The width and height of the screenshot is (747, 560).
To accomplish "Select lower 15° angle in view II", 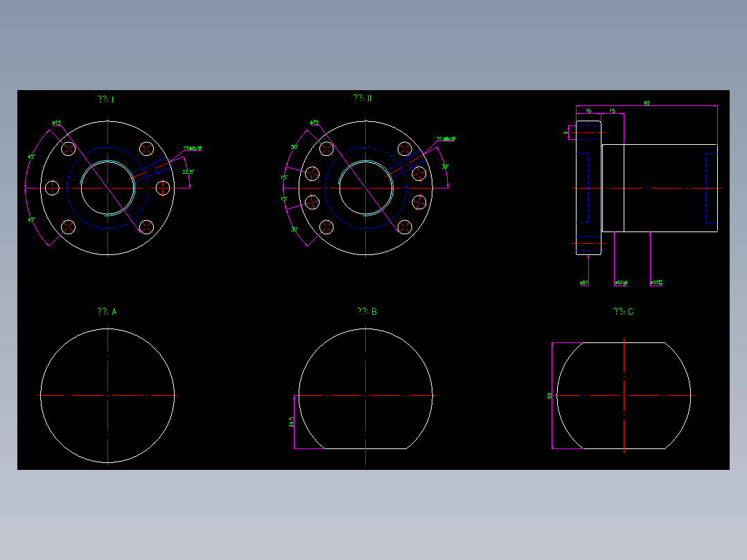I will pos(284,199).
